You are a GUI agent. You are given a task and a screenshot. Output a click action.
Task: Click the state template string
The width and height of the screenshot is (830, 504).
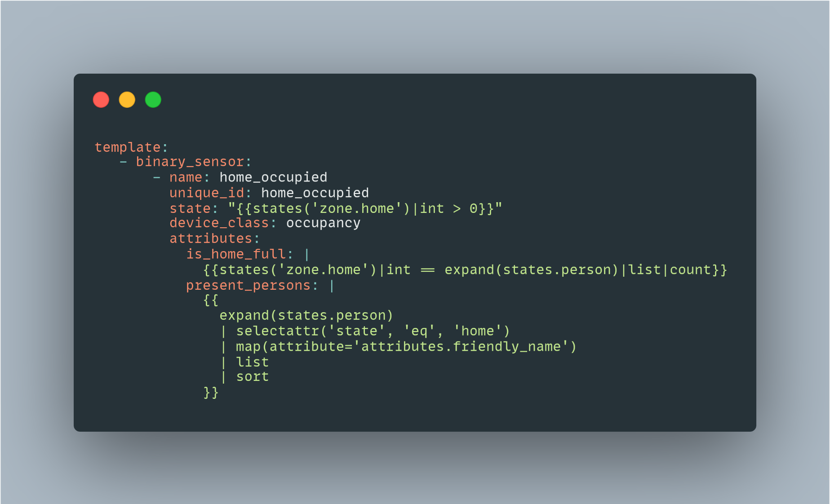point(365,209)
